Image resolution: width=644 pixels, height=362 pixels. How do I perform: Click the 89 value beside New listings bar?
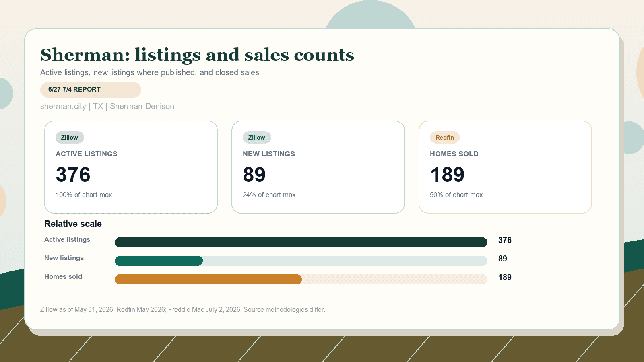(503, 259)
